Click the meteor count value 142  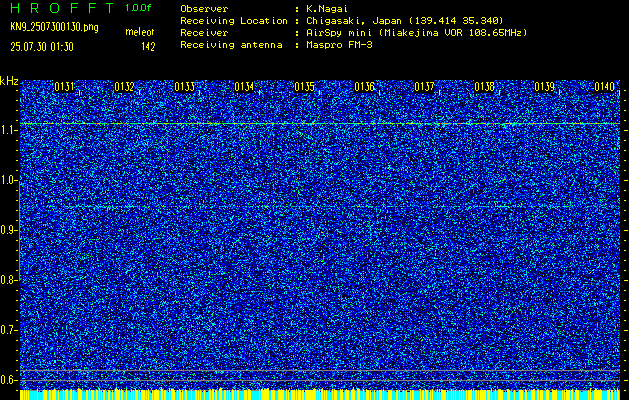pos(148,47)
